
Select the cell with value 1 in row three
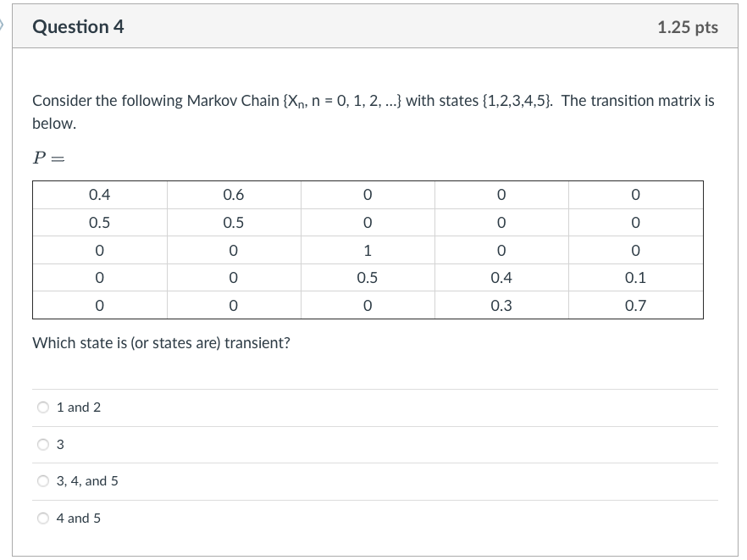pyautogui.click(x=367, y=249)
